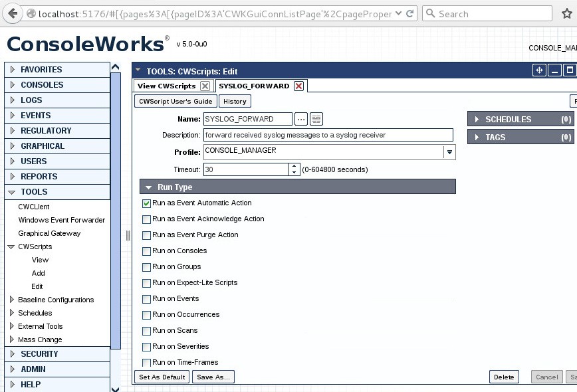Collapse the CWScripts tree node

pos(11,246)
